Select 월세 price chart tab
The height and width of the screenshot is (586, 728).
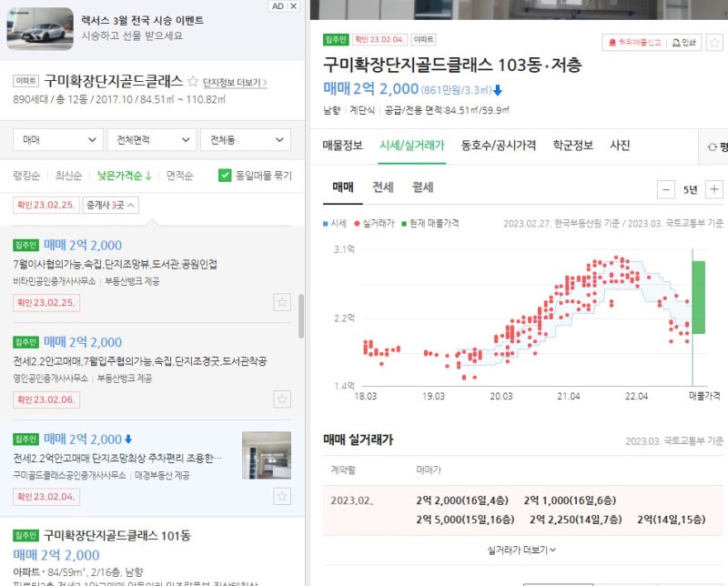pyautogui.click(x=422, y=187)
